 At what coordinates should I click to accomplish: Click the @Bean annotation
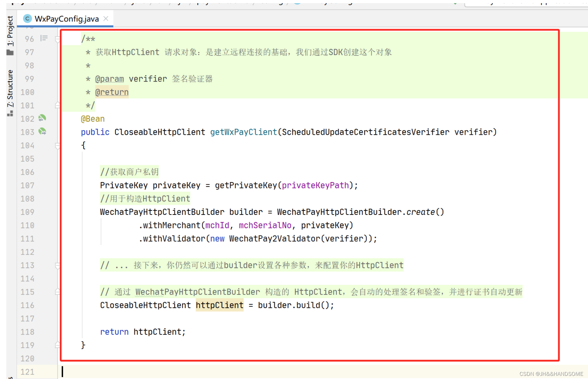93,119
